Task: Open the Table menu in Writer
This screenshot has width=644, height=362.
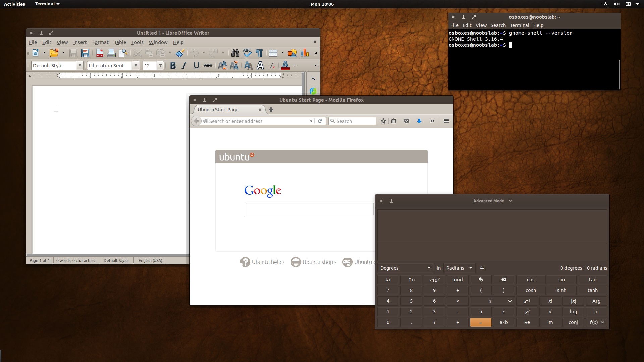Action: [120, 42]
